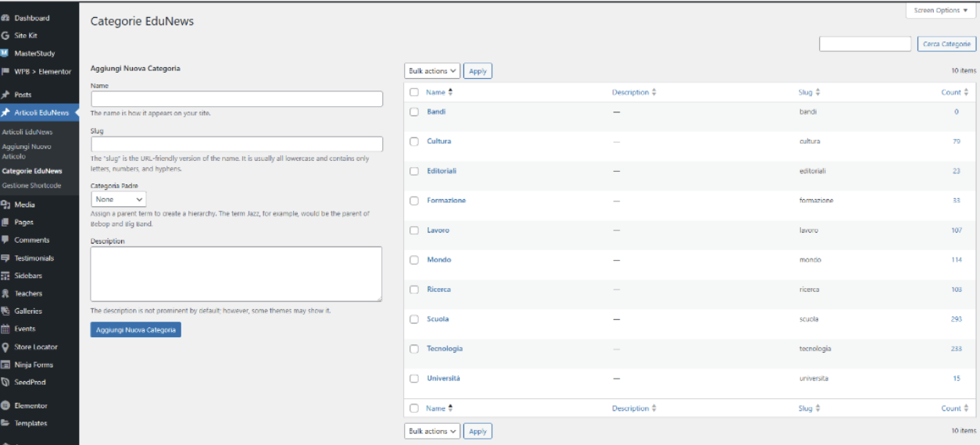Check the box for Cultura category

(414, 141)
